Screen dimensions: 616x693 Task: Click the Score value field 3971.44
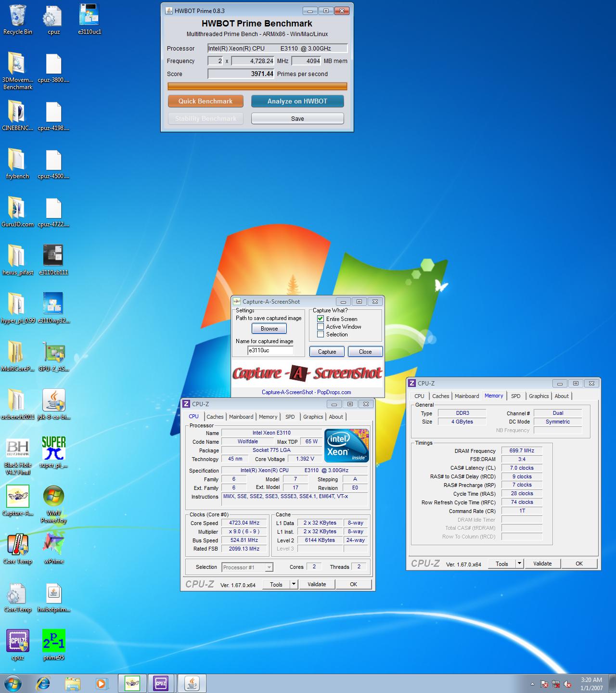click(241, 74)
